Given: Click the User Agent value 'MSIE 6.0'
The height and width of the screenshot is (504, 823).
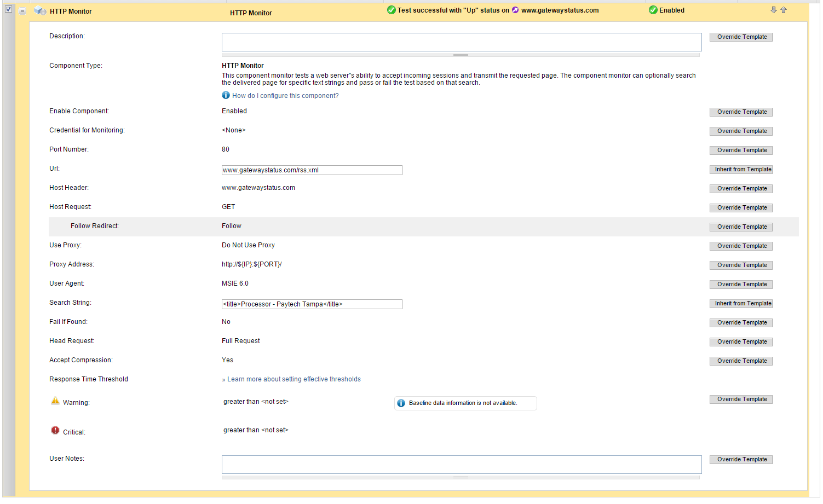Looking at the screenshot, I should pyautogui.click(x=235, y=283).
